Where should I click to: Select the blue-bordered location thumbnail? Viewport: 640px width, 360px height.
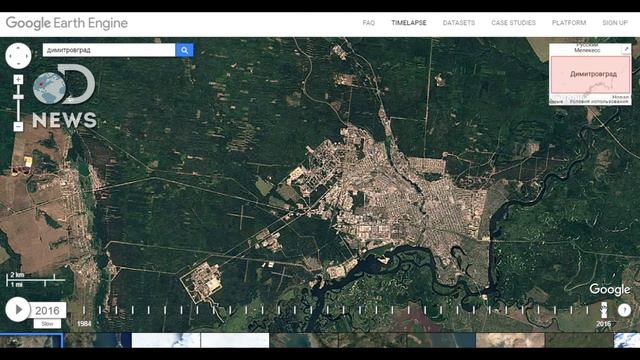pyautogui.click(x=31, y=340)
